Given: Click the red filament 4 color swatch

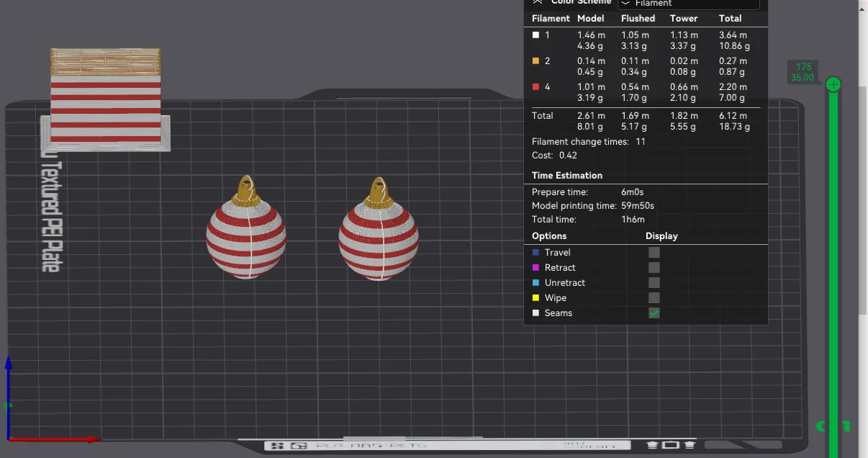Looking at the screenshot, I should [535, 87].
